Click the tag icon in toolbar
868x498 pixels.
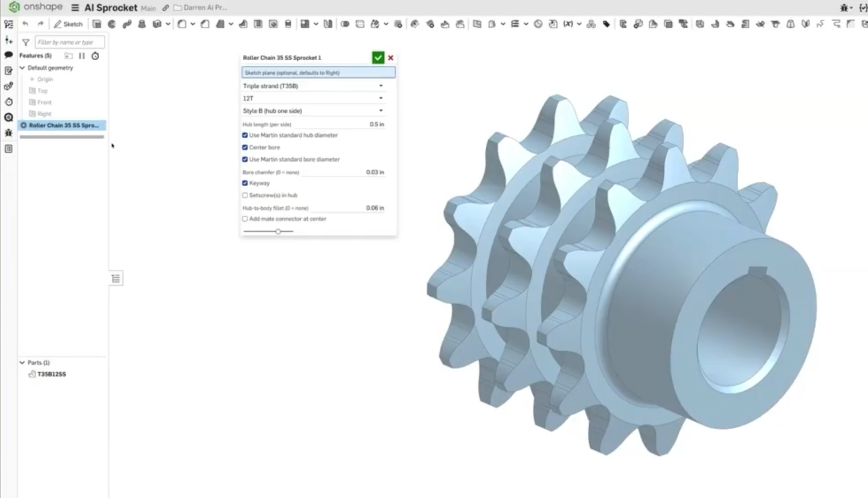[606, 24]
